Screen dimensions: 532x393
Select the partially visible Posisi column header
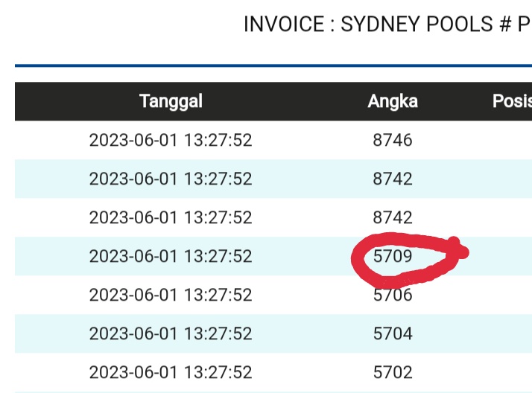[512, 101]
